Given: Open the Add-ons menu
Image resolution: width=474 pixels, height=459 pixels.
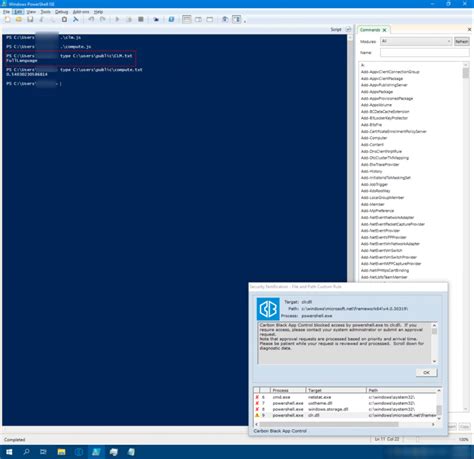Looking at the screenshot, I should click(x=81, y=12).
